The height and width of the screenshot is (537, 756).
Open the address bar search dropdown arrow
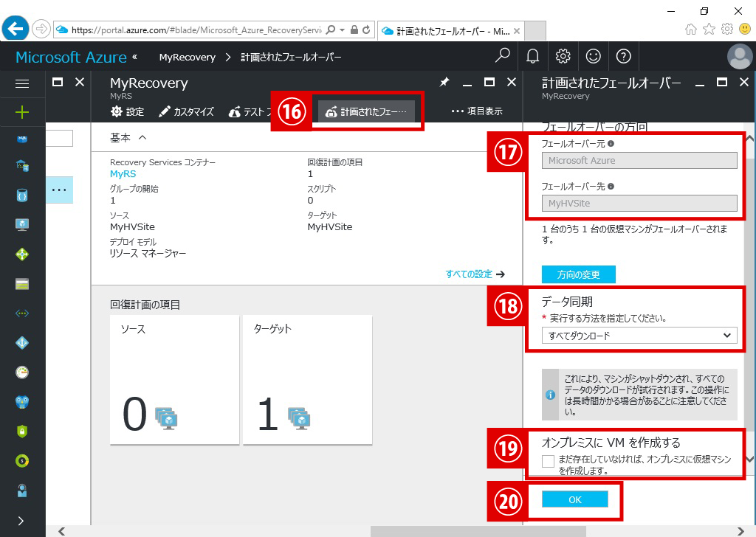point(342,30)
